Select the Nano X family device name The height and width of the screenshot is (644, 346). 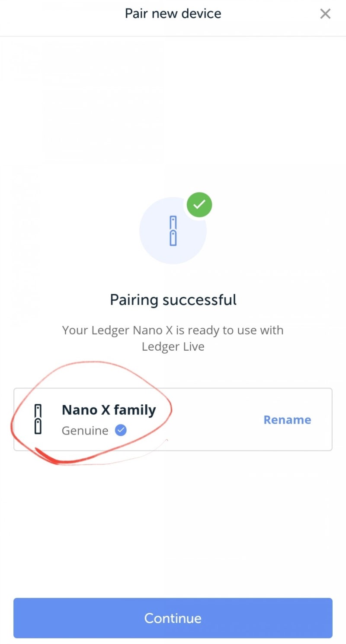pyautogui.click(x=109, y=409)
